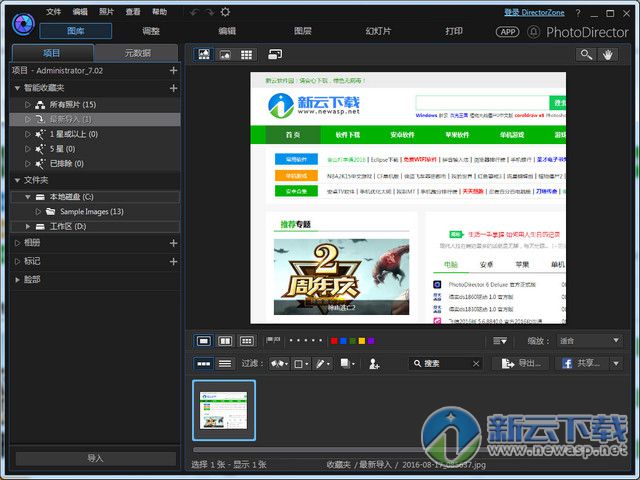Screen dimensions: 640x480
Task: Apply the yellow color label
Action: pos(362,341)
